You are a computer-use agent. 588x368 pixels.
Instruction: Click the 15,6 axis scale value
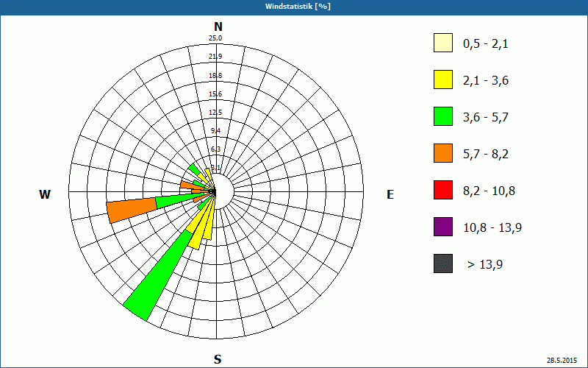(215, 94)
